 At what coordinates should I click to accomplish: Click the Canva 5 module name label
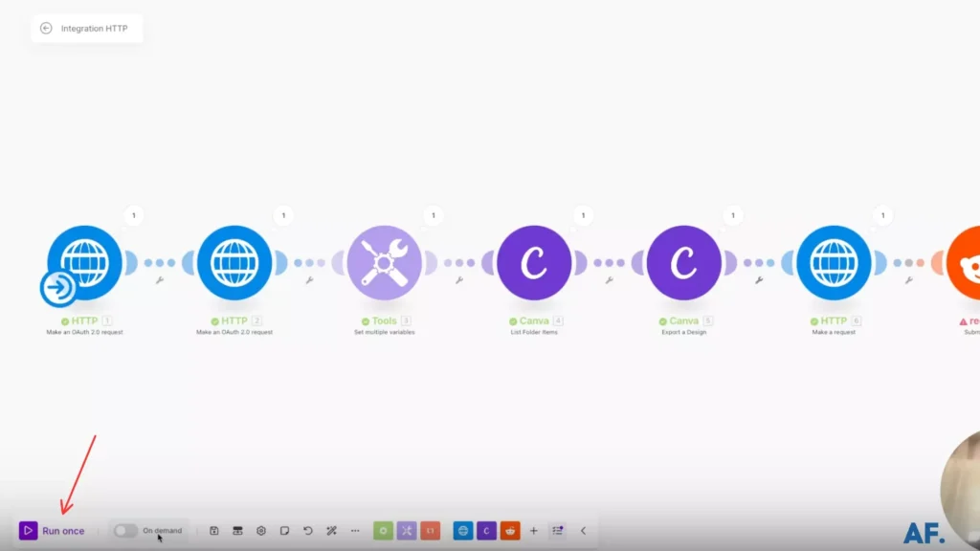click(x=683, y=321)
